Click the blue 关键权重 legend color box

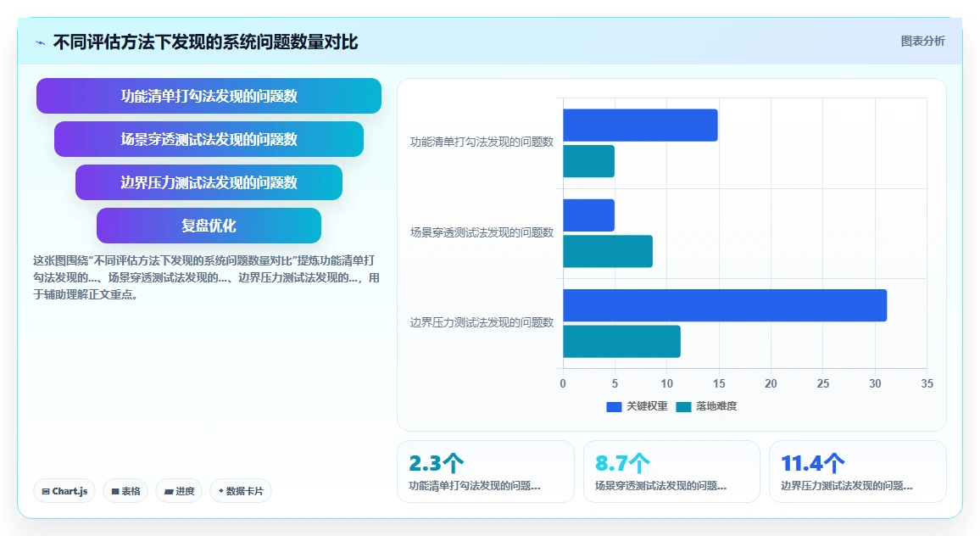[614, 406]
